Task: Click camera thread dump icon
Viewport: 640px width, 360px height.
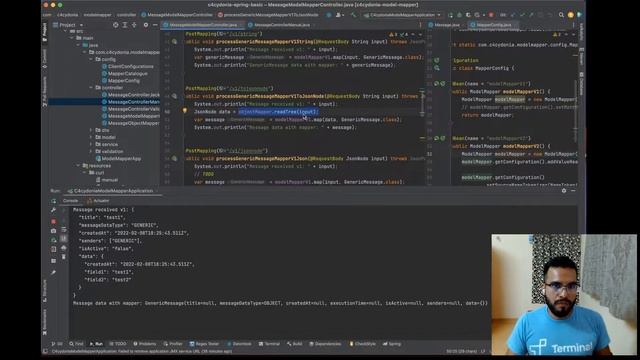Action: (x=53, y=231)
